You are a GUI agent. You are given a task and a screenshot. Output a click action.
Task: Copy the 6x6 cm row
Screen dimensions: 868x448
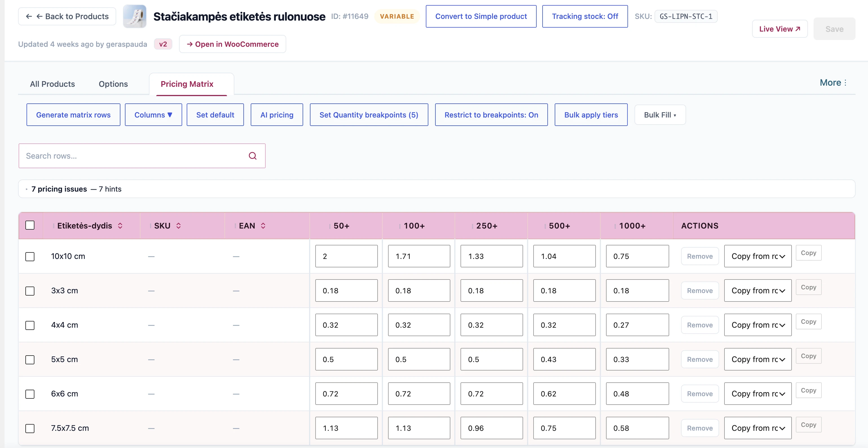click(x=809, y=390)
